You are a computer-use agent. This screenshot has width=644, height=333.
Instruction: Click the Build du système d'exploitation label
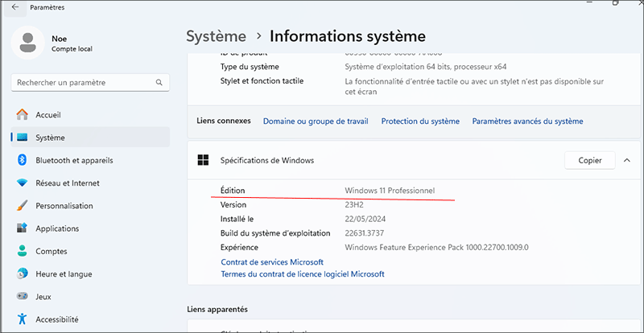(275, 233)
